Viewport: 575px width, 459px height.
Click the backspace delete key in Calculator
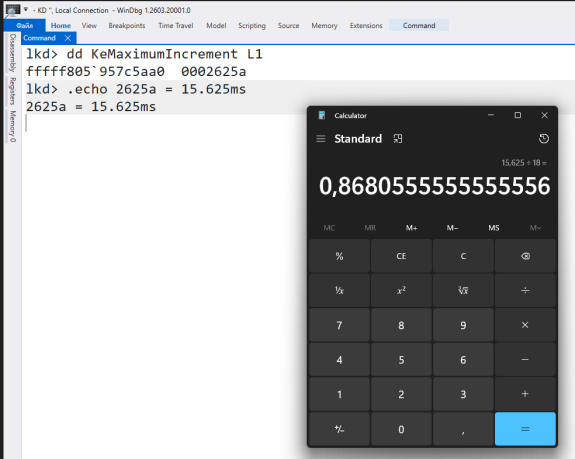coord(525,256)
